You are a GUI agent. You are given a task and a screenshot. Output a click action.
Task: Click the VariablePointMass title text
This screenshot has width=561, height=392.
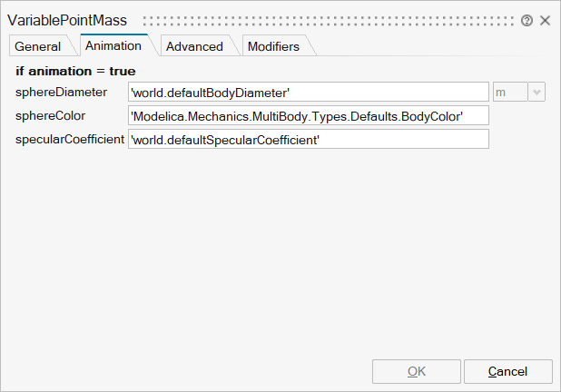pyautogui.click(x=67, y=20)
